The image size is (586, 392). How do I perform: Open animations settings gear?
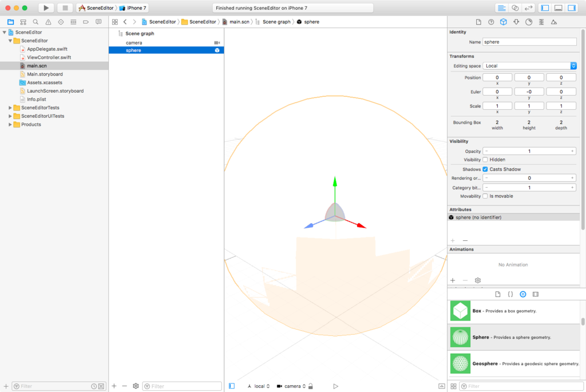(x=478, y=280)
